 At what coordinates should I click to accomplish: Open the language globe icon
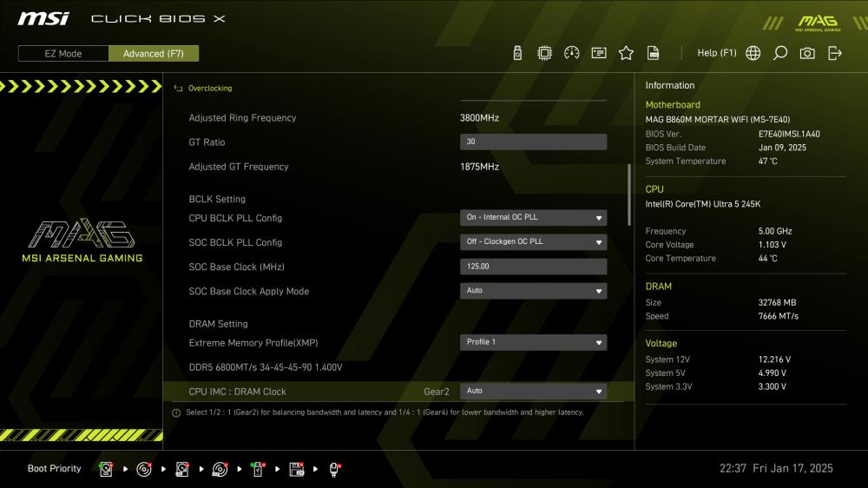point(753,53)
